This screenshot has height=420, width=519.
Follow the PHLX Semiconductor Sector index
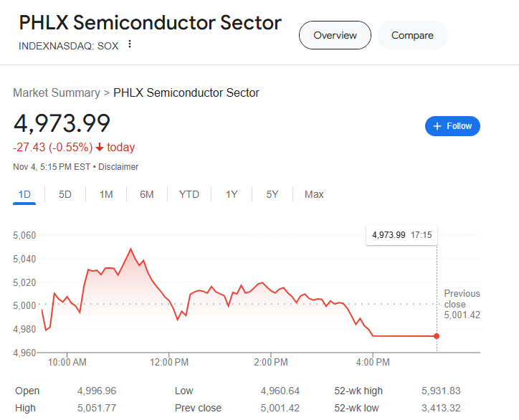(x=452, y=126)
